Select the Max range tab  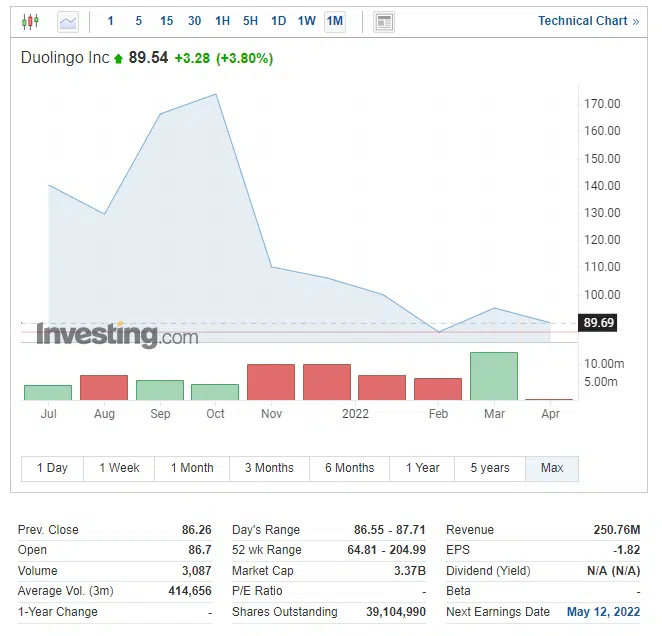coord(552,468)
